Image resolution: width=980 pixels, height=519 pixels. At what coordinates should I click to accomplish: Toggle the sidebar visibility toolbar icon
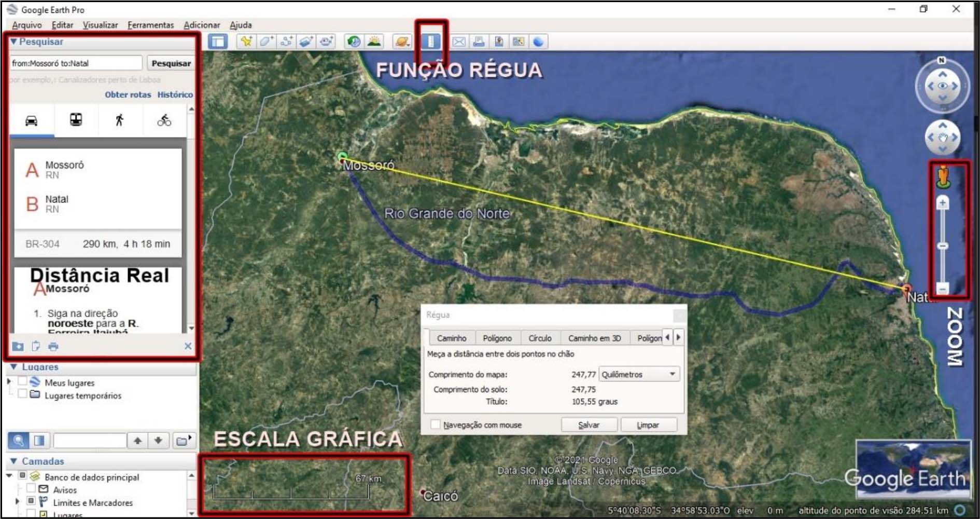point(218,42)
